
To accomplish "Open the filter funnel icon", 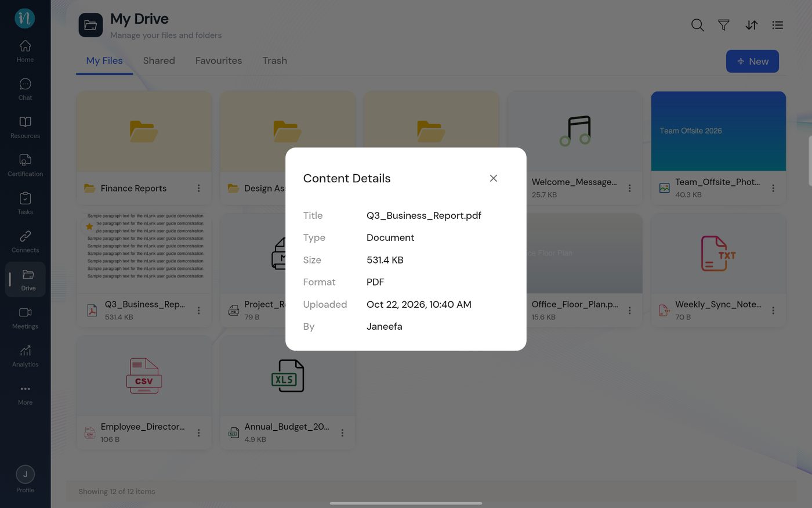I will coord(724,25).
